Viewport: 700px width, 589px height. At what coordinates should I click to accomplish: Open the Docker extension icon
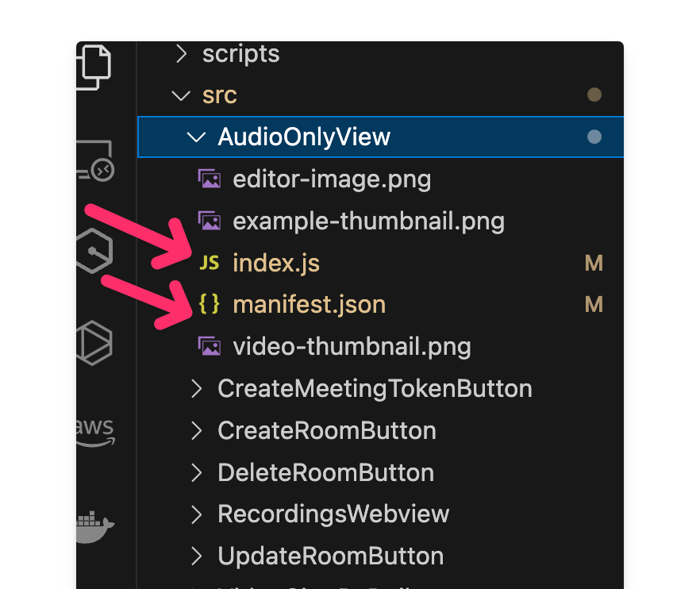[x=95, y=526]
